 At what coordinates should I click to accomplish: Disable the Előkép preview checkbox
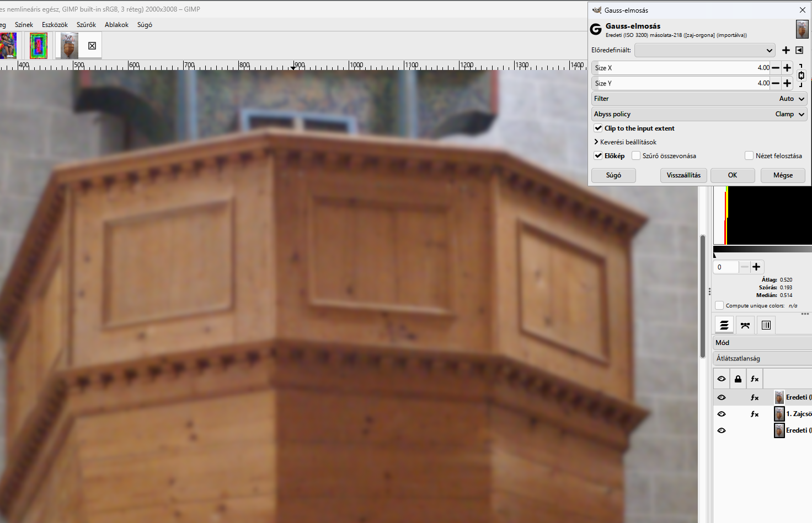[x=599, y=156]
